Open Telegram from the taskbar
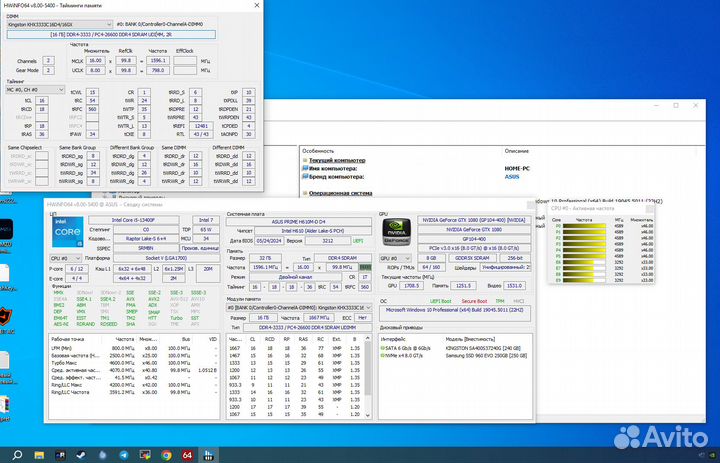Image resolution: width=720 pixels, height=463 pixels. point(124,455)
